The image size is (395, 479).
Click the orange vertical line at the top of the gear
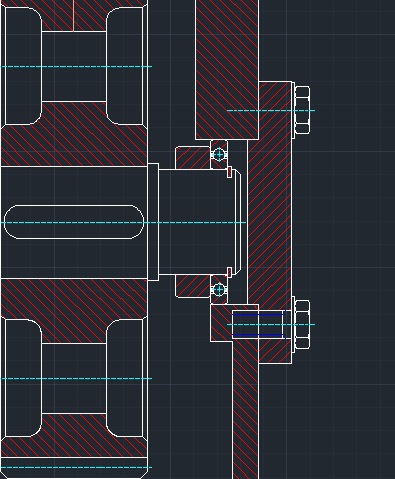tap(73, 16)
